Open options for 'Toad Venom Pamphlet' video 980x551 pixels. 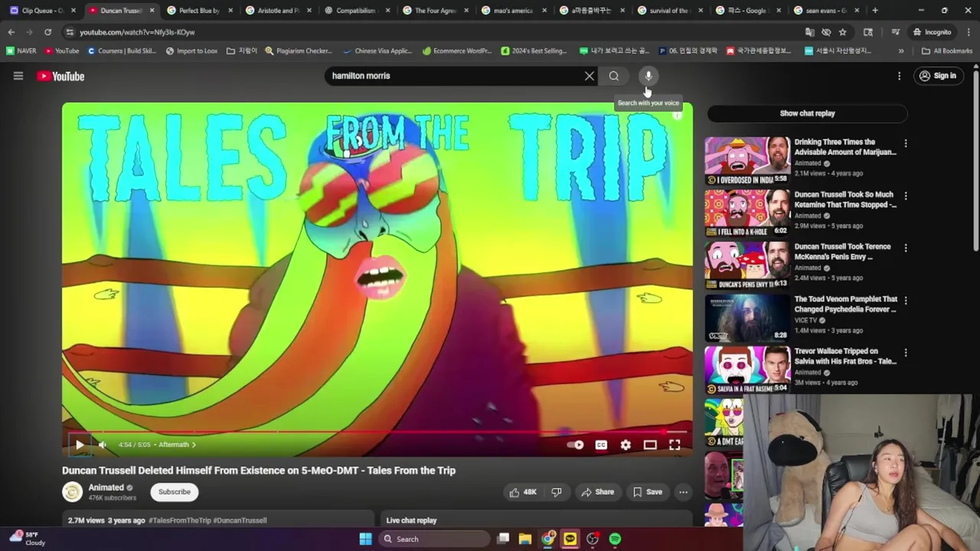point(906,300)
